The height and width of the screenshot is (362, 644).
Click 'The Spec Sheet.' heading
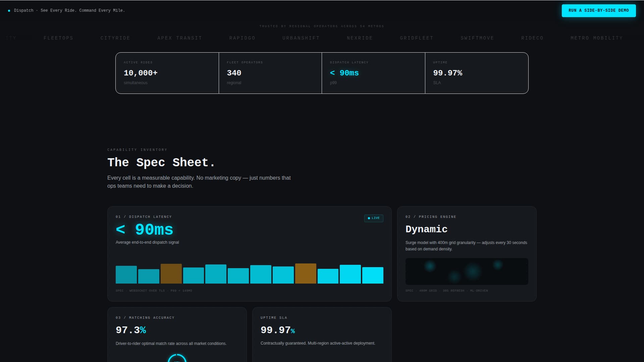pos(161,163)
